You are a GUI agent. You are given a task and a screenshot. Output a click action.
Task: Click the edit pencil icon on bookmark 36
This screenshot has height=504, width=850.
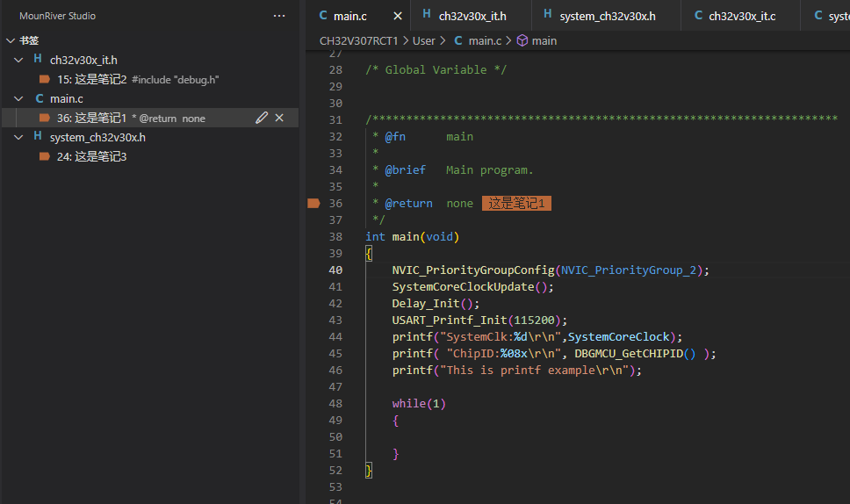261,118
